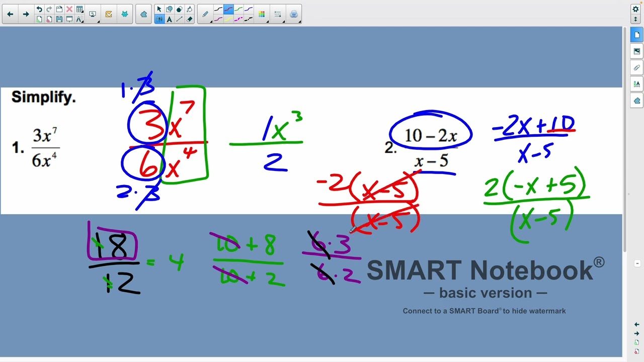This screenshot has width=644, height=362.
Task: Launch the teal monster activity icon
Action: coord(125,14)
